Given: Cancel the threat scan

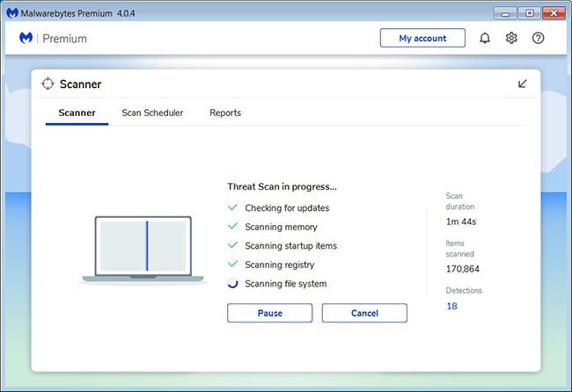Looking at the screenshot, I should click(364, 313).
